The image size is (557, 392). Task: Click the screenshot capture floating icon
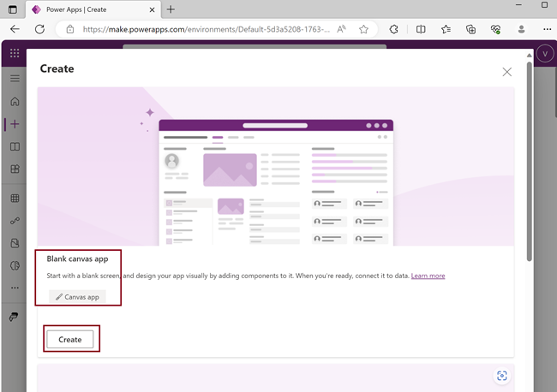pos(502,376)
